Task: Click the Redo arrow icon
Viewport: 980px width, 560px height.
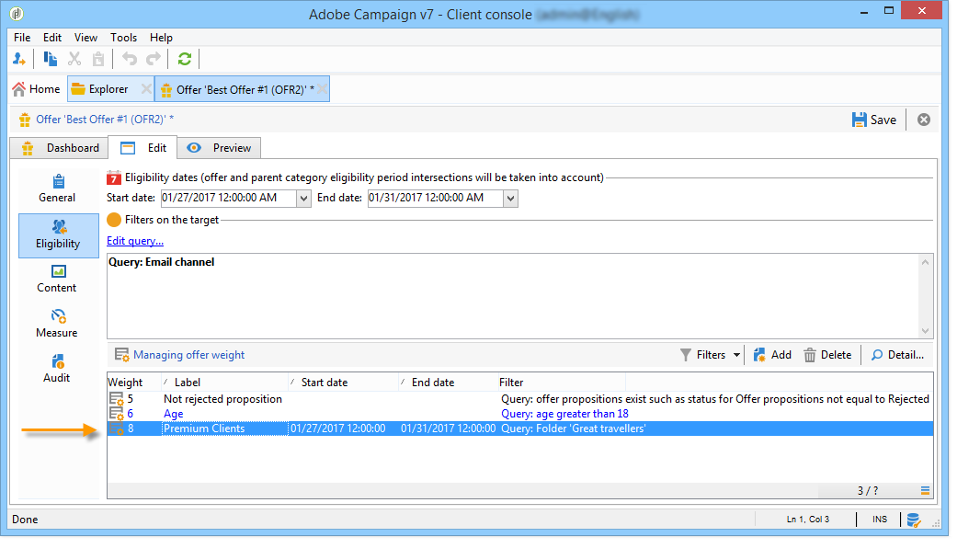Action: (154, 60)
